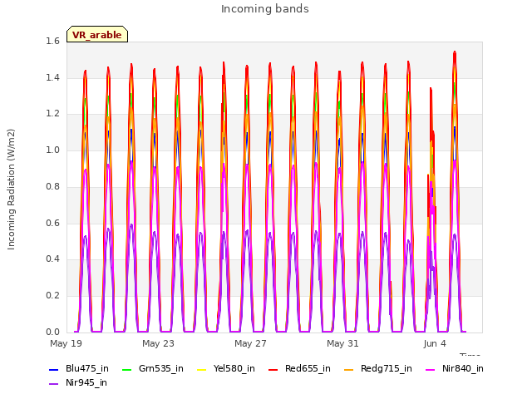Click the Blu475_in legend label

87,368
